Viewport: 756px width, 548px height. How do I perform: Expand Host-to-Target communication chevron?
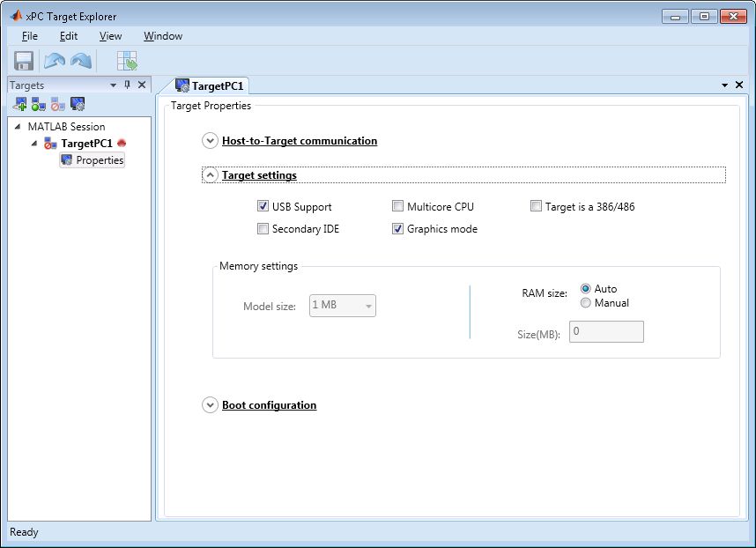[210, 141]
